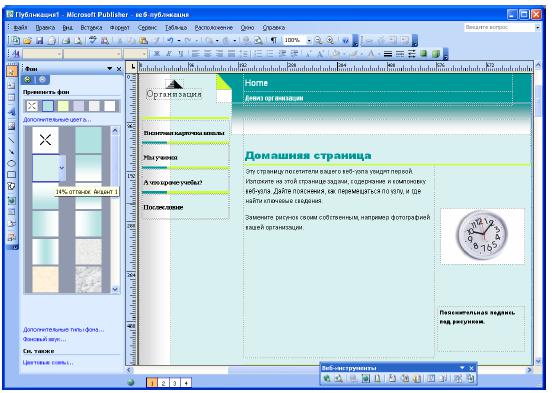Select the Select Objects pointer tool
Screen dimensions: 552x393
click(11, 71)
